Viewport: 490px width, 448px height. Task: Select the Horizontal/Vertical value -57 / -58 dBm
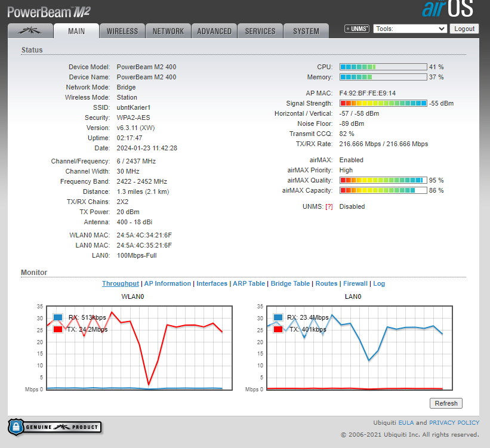tap(359, 113)
